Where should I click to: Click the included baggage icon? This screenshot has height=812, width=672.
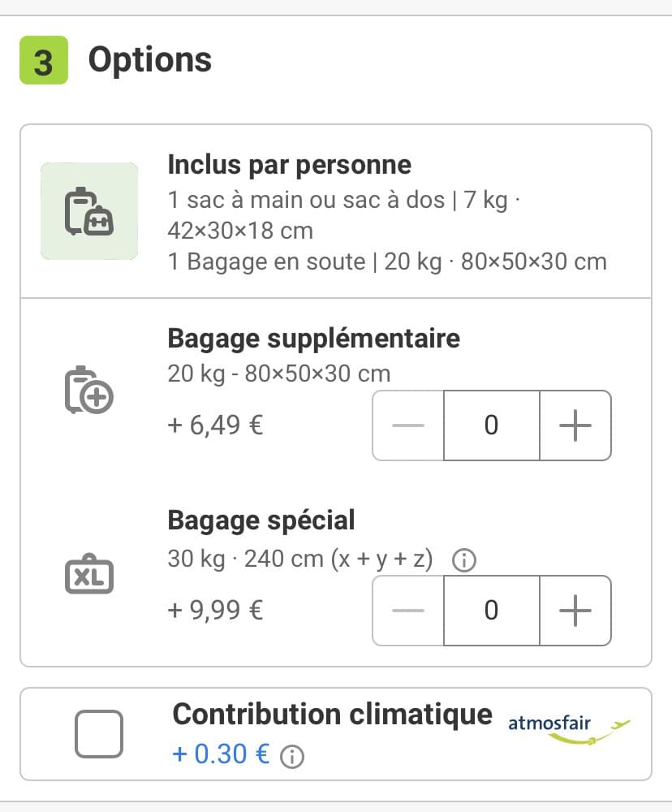[x=89, y=211]
